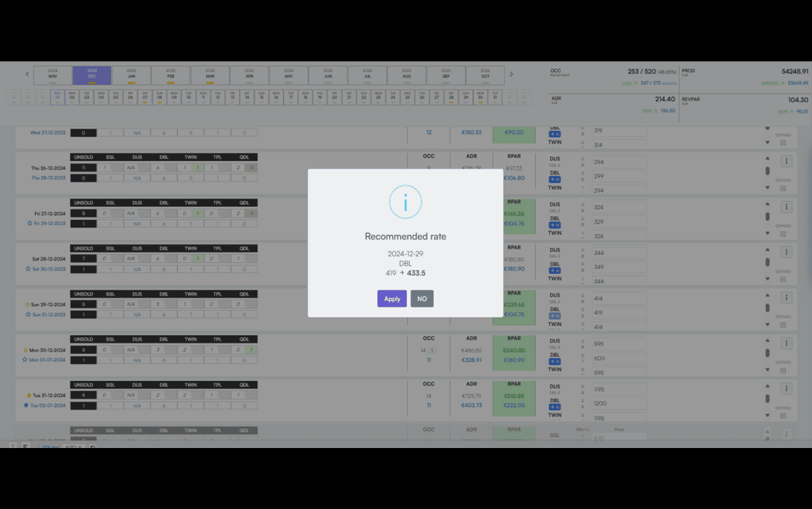The width and height of the screenshot is (812, 509).
Task: Toggle the star next to Sat 30-12-2023
Action: (x=29, y=269)
